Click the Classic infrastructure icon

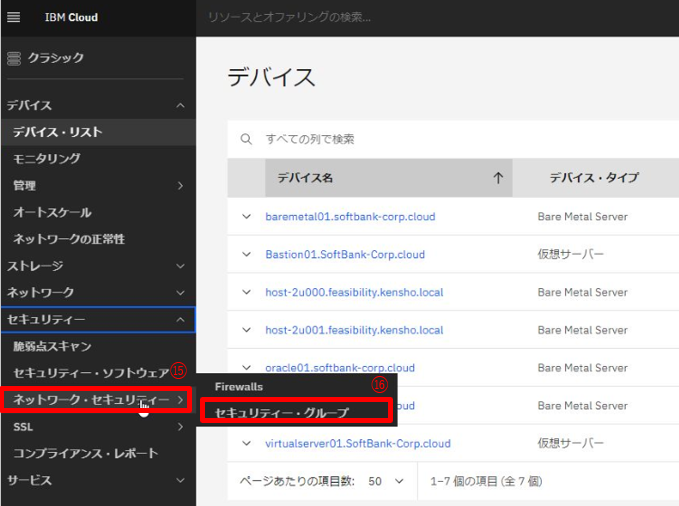tap(14, 59)
